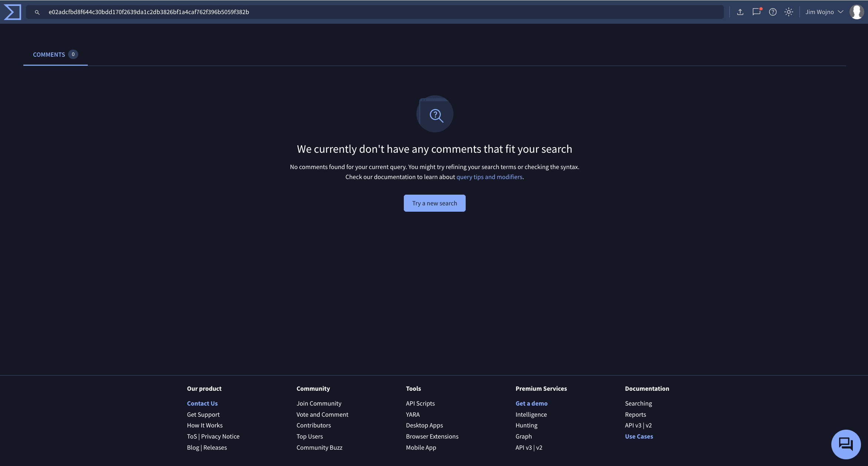Open the help menu
Screen dimensions: 868x466
tap(773, 11)
